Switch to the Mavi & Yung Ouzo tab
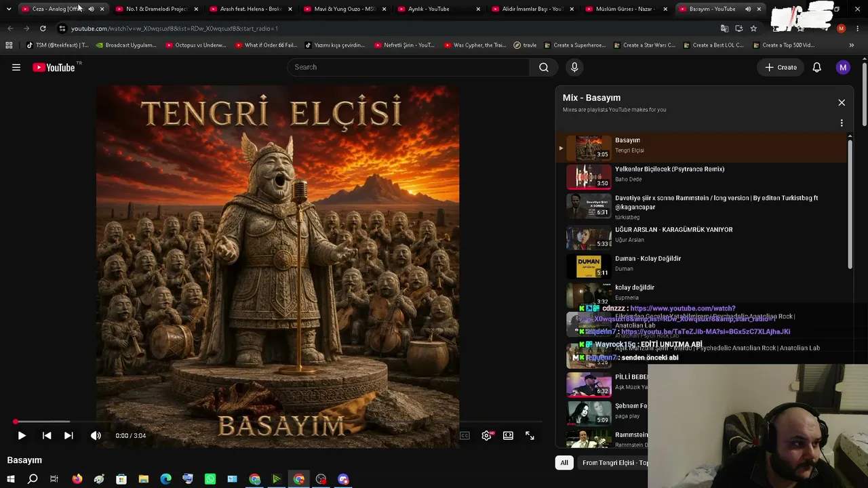This screenshot has height=488, width=868. 344,9
